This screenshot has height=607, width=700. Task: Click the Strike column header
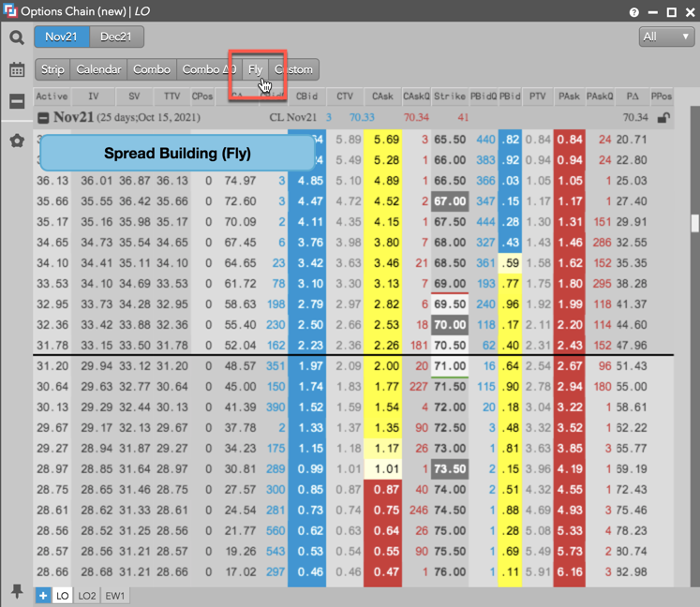[x=450, y=96]
